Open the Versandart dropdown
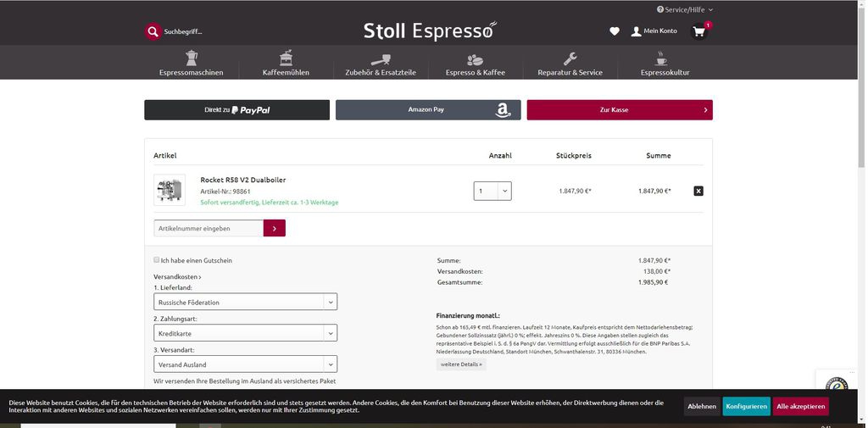Screen dimensions: 868x428 245,364
